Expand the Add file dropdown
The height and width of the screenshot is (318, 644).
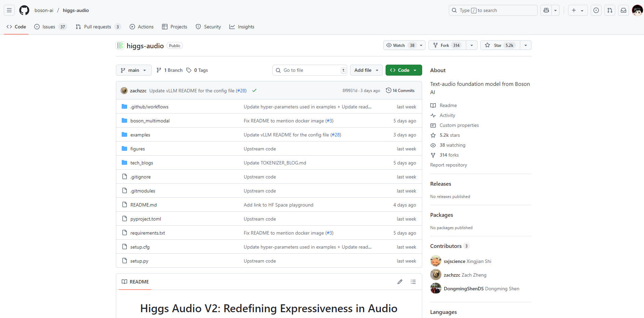(366, 70)
